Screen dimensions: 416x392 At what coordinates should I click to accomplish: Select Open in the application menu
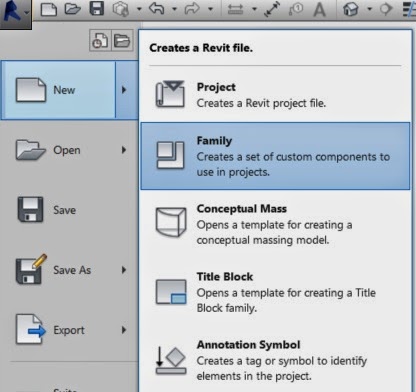(x=69, y=150)
